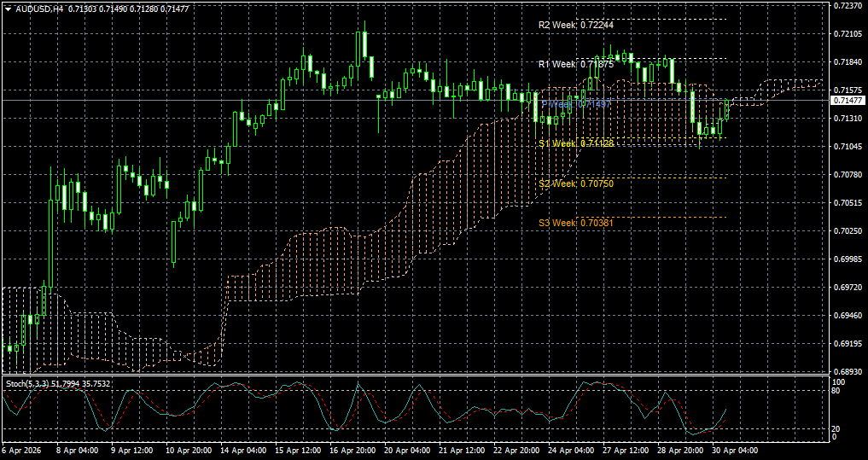This screenshot has height=460, width=868.
Task: Click the current price tag 0.71477
Action: coord(848,100)
